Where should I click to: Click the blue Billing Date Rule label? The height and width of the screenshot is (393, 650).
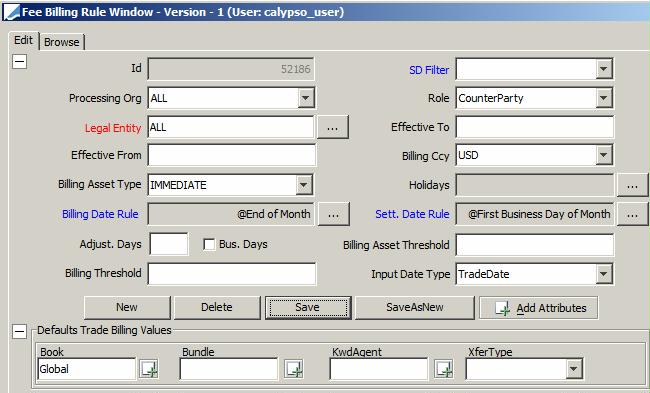[x=100, y=214]
